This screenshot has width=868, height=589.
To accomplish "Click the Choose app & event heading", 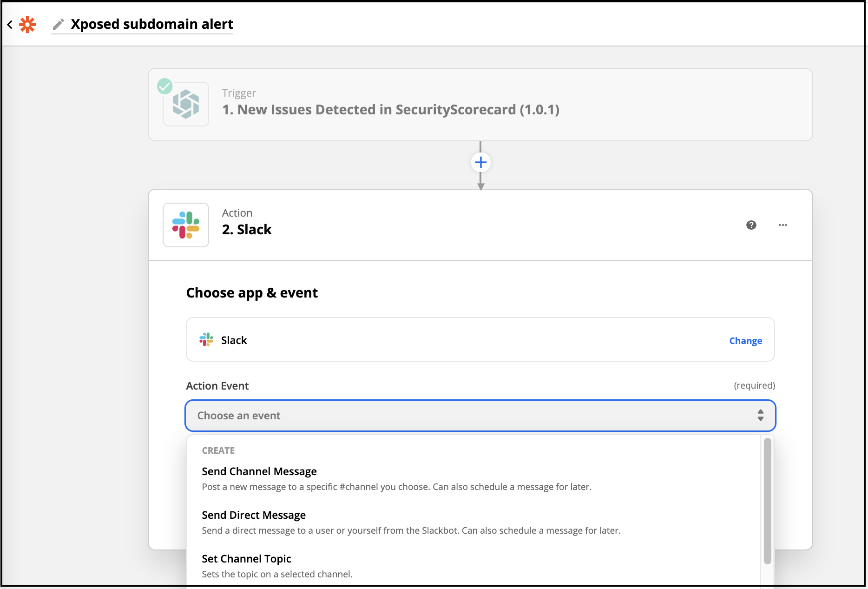I will [252, 293].
